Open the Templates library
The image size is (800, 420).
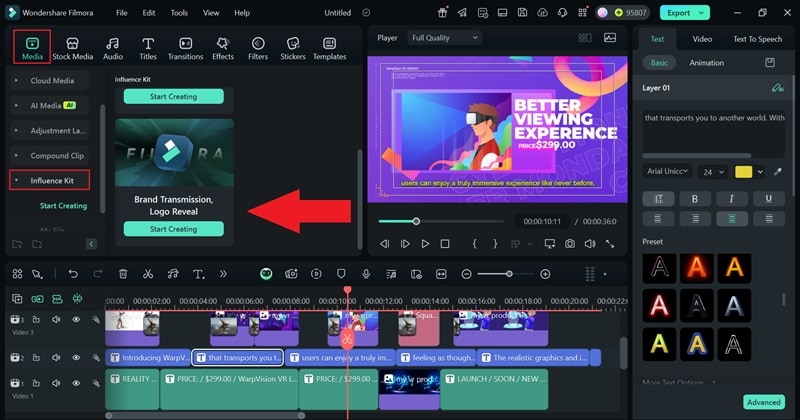click(329, 49)
